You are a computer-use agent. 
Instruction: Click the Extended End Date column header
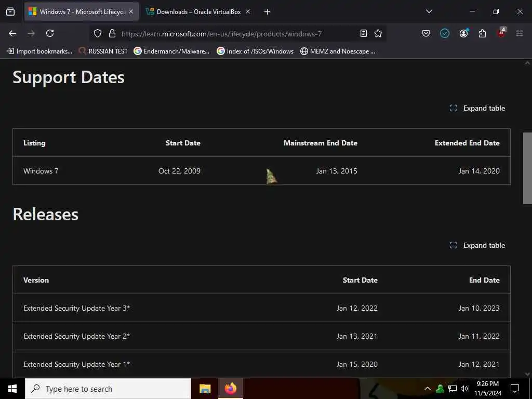tap(467, 143)
